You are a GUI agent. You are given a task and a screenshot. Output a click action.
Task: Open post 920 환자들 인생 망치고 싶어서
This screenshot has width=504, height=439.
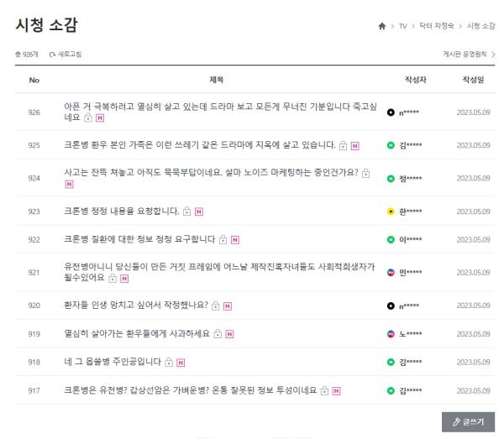[x=136, y=305]
